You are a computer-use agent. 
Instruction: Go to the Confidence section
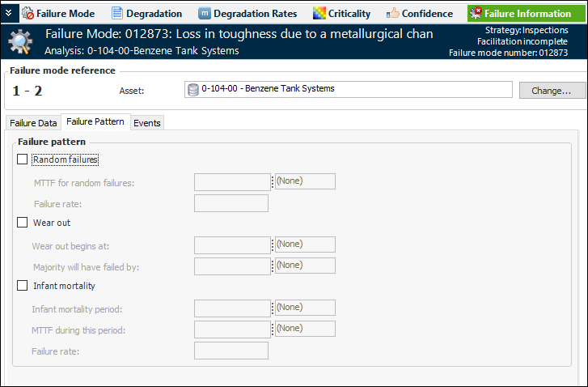click(x=420, y=14)
